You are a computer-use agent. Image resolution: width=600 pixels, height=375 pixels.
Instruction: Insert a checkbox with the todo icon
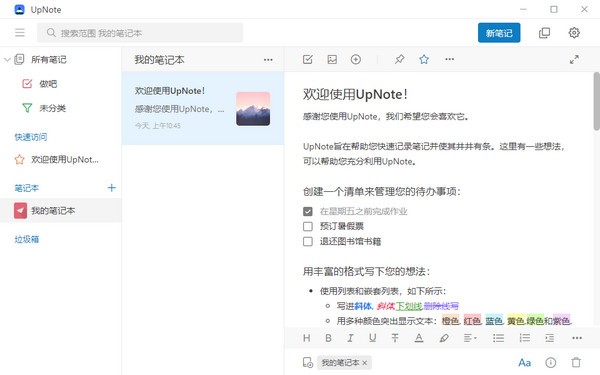(308, 59)
